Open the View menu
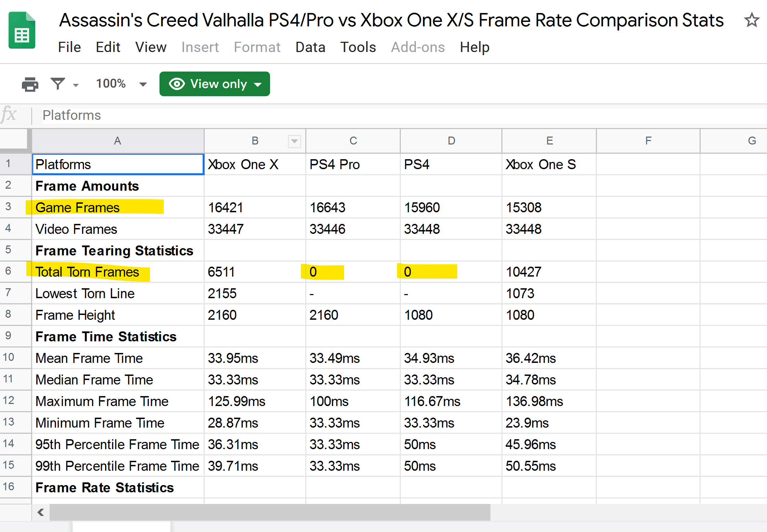 [x=151, y=47]
